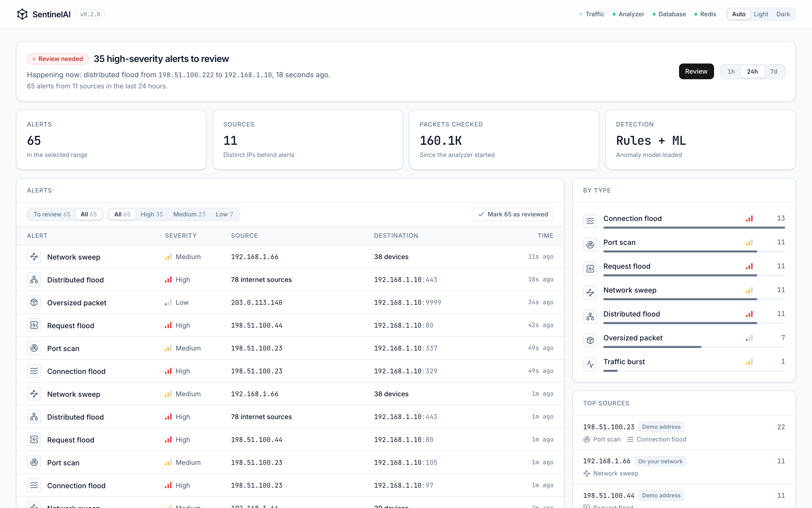
Task: Click Connection flood progress bar in By Type
Action: (694, 228)
